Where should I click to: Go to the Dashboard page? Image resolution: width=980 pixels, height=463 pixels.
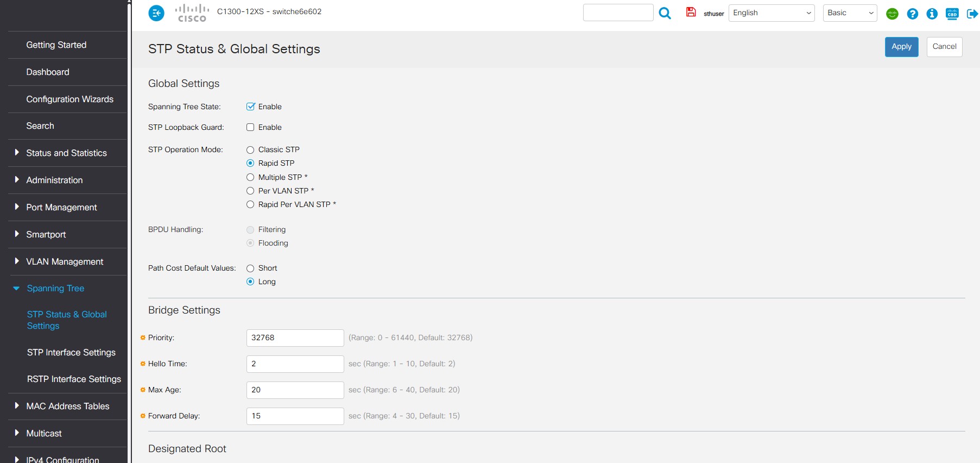(48, 72)
